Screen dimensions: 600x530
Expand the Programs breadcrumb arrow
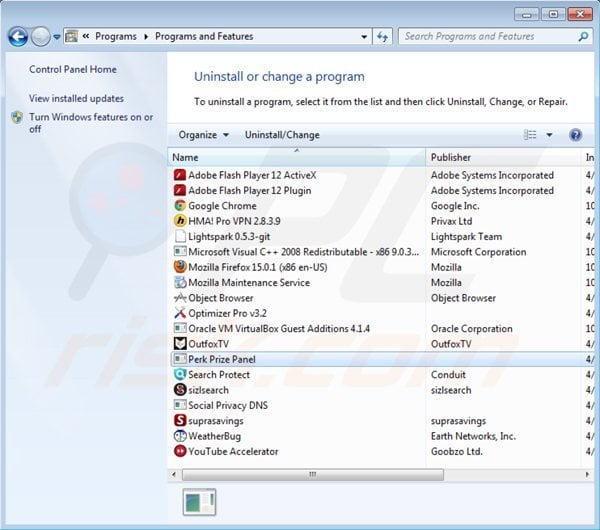(x=146, y=37)
